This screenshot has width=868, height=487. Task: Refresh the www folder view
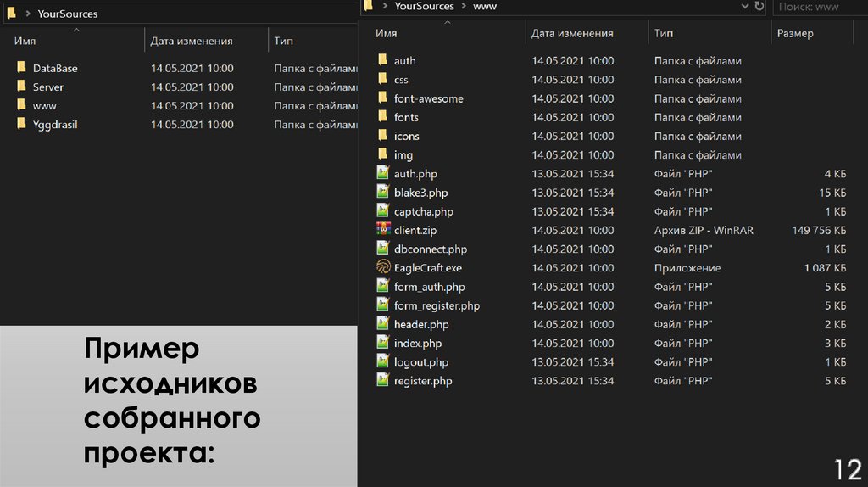pyautogui.click(x=759, y=6)
